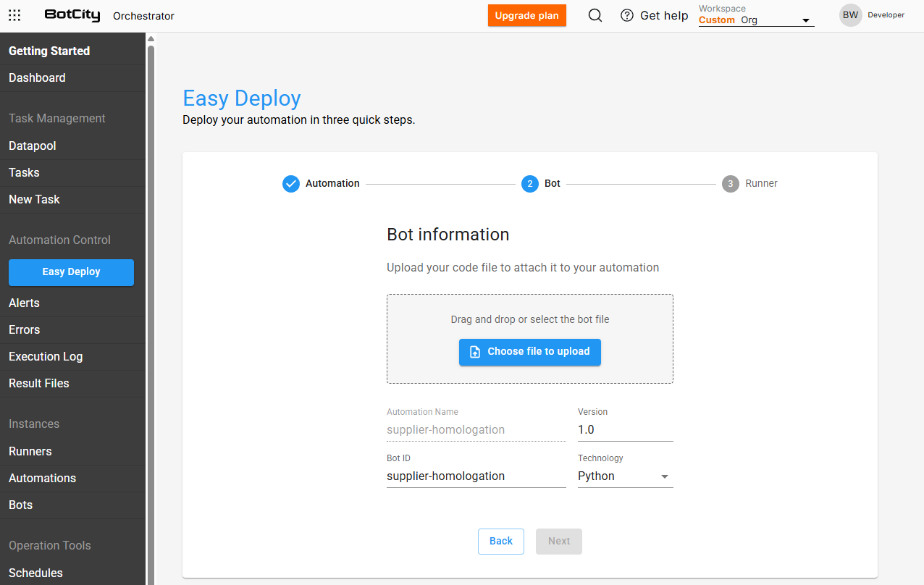924x585 pixels.
Task: Click the Easy Deploy sidebar button
Action: pos(71,272)
